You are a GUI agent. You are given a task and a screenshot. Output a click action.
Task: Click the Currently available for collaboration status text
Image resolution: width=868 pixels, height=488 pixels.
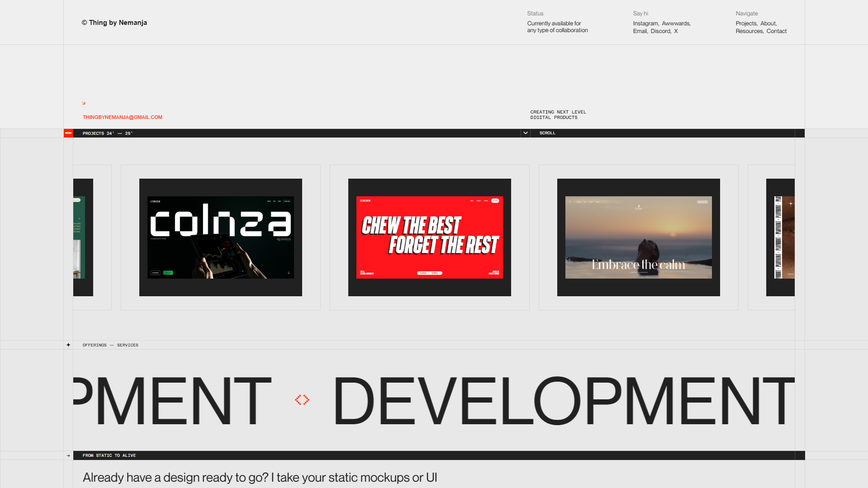click(557, 27)
